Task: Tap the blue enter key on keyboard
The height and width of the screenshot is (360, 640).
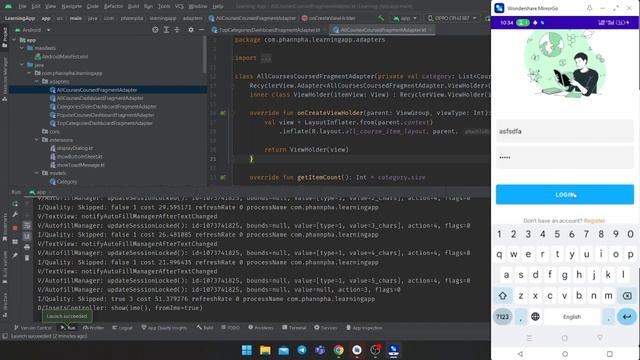Action: point(627,317)
